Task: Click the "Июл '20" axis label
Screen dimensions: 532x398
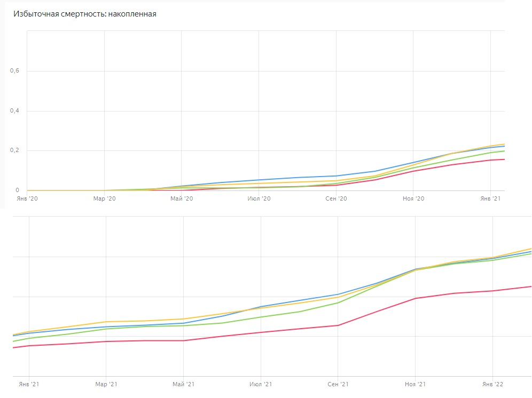Action: [x=259, y=198]
